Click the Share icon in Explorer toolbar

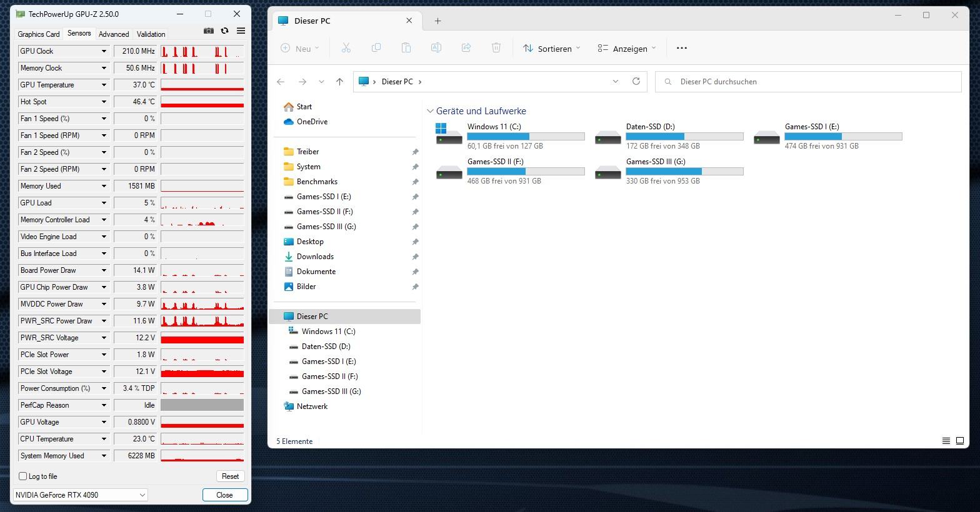pyautogui.click(x=466, y=48)
